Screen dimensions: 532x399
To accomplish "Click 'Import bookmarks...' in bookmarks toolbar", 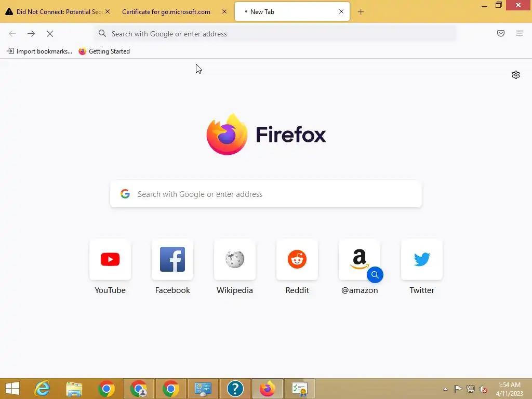I will (39, 51).
